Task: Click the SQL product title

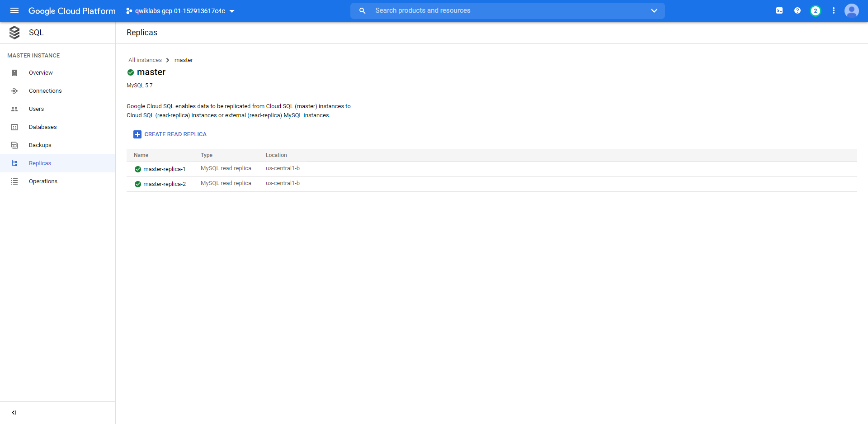Action: tap(36, 33)
